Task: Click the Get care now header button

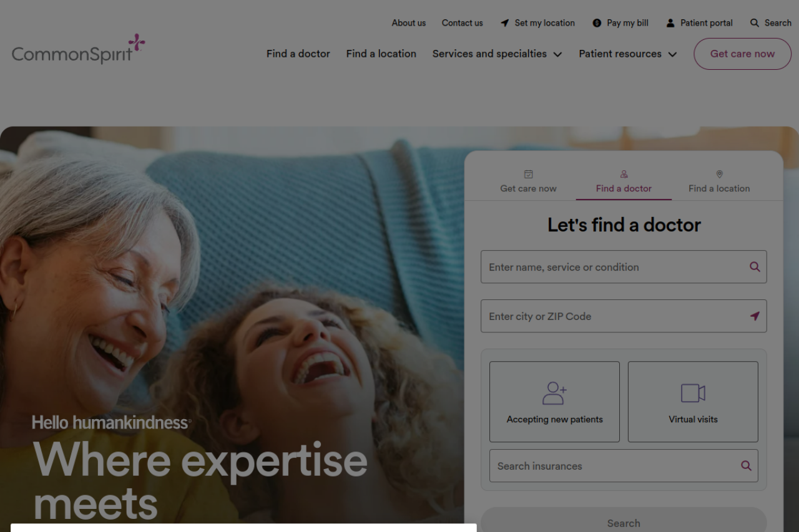Action: pyautogui.click(x=742, y=54)
